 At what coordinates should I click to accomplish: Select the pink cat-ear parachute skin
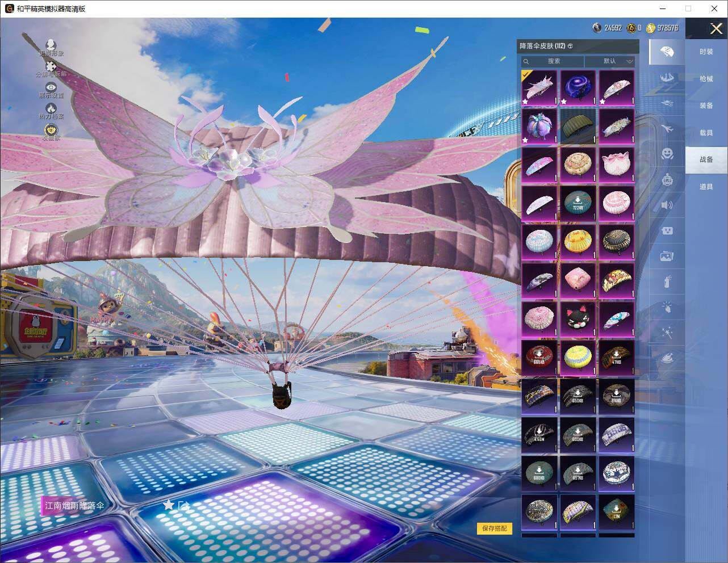coord(617,165)
